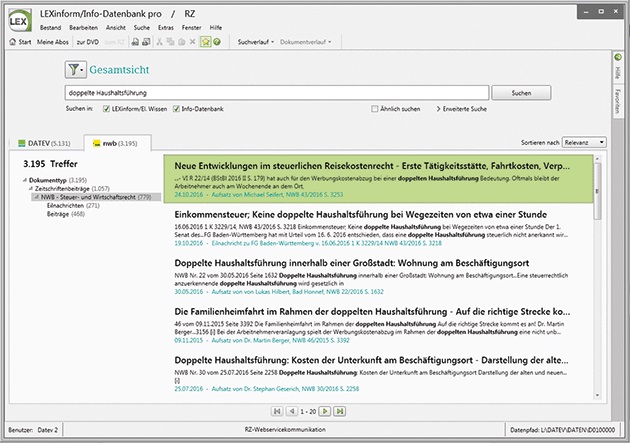Jump to last results page arrow
The width and height of the screenshot is (630, 443).
coord(341,411)
